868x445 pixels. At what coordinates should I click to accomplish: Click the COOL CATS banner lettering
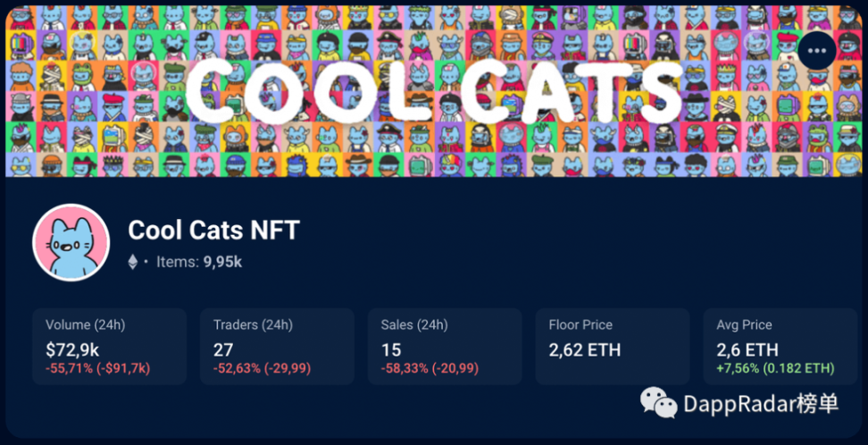point(434,91)
